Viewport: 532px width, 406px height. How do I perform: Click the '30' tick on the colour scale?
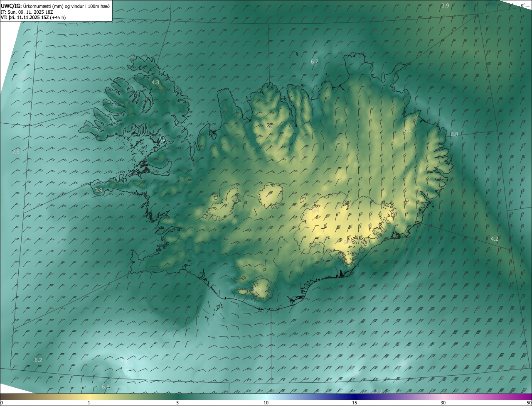(443, 403)
